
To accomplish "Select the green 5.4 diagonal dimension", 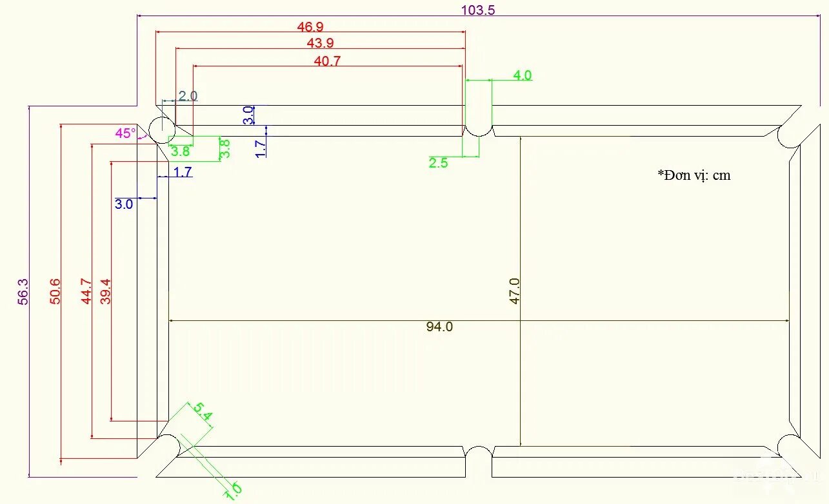I will (x=202, y=412).
